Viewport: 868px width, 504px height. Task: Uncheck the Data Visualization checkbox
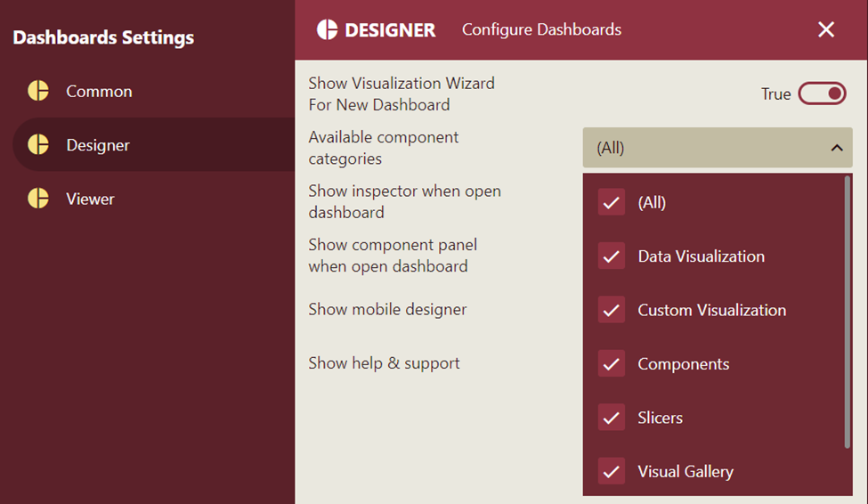[611, 256]
